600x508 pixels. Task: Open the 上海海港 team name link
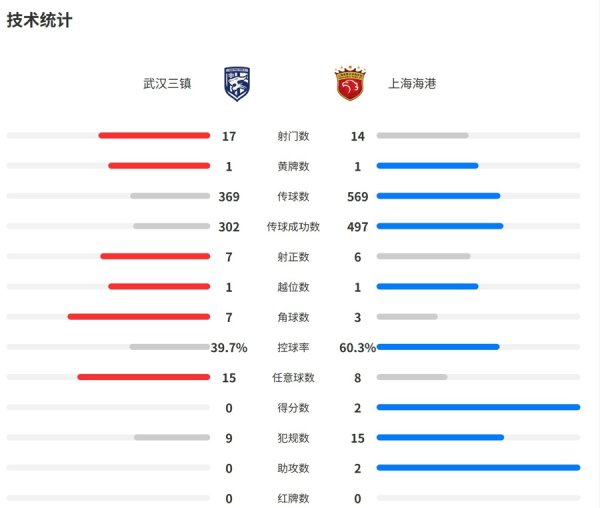coord(412,83)
